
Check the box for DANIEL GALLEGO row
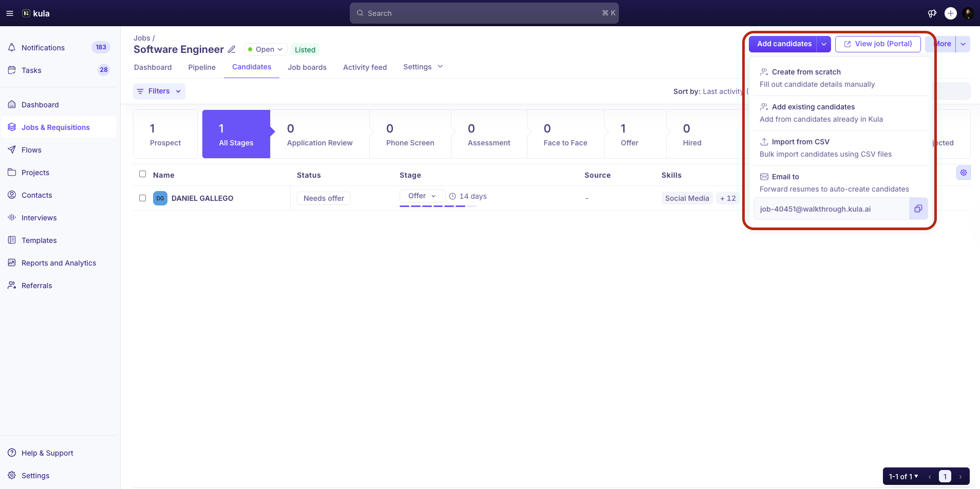(143, 198)
